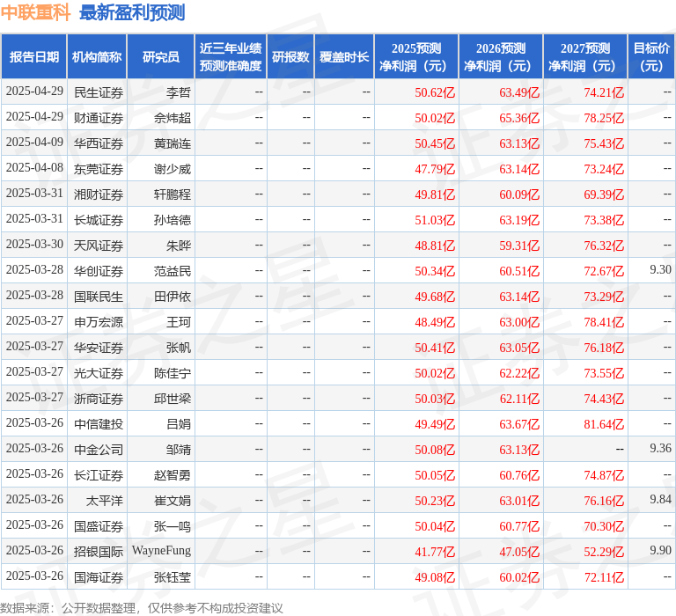Image resolution: width=676 pixels, height=616 pixels.
Task: Click the 近三年业绩预测准确度 column header
Action: (x=231, y=57)
